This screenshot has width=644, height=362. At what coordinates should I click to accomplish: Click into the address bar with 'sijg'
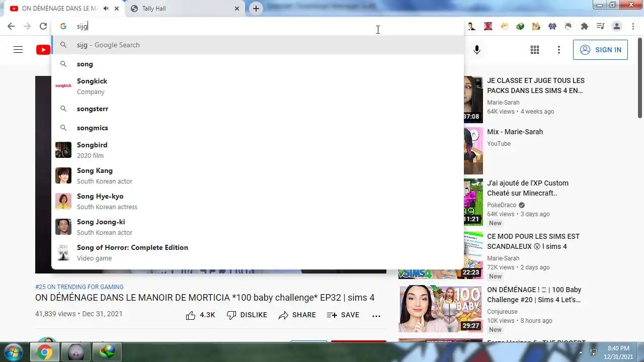(x=258, y=26)
